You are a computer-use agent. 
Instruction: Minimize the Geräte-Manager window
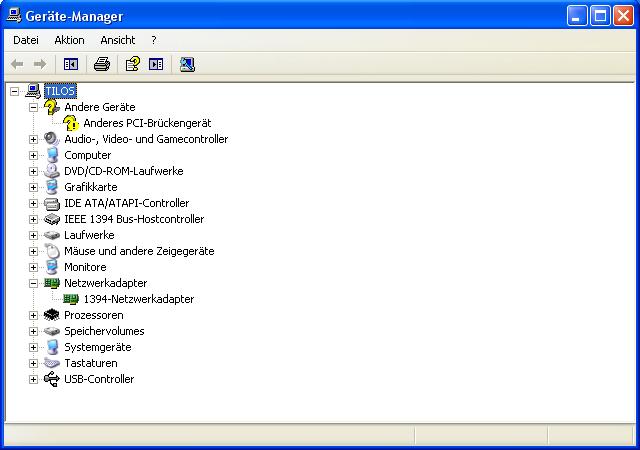click(x=577, y=16)
